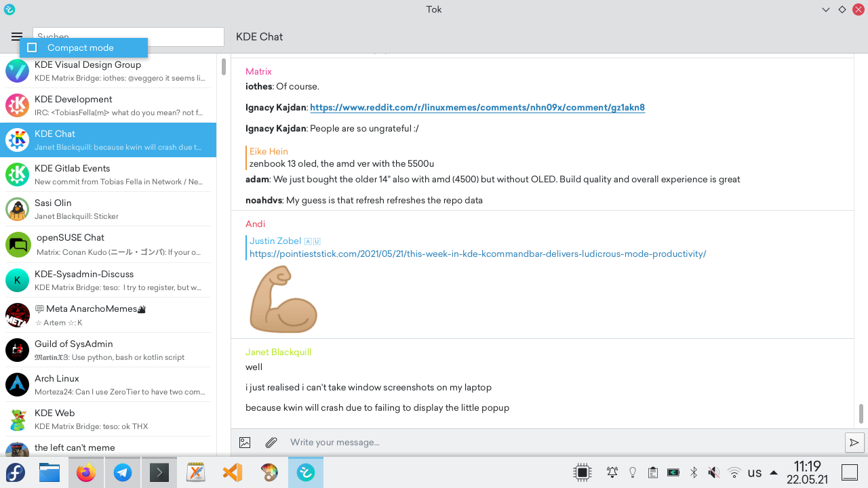Open the pointieststick.com blog link
This screenshot has height=488, width=868.
(x=478, y=253)
